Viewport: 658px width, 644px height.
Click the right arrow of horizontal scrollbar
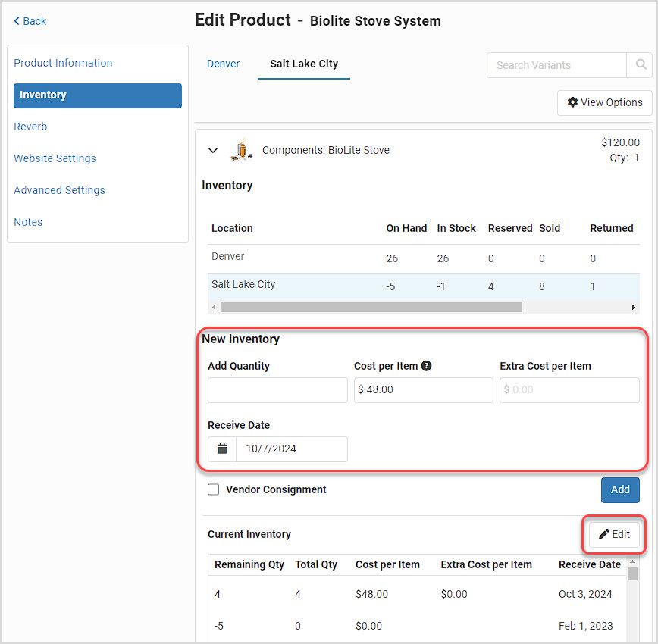click(633, 307)
